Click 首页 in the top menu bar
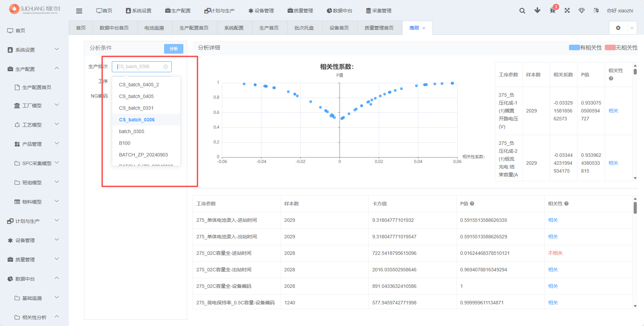This screenshot has height=326, width=644. tap(104, 11)
